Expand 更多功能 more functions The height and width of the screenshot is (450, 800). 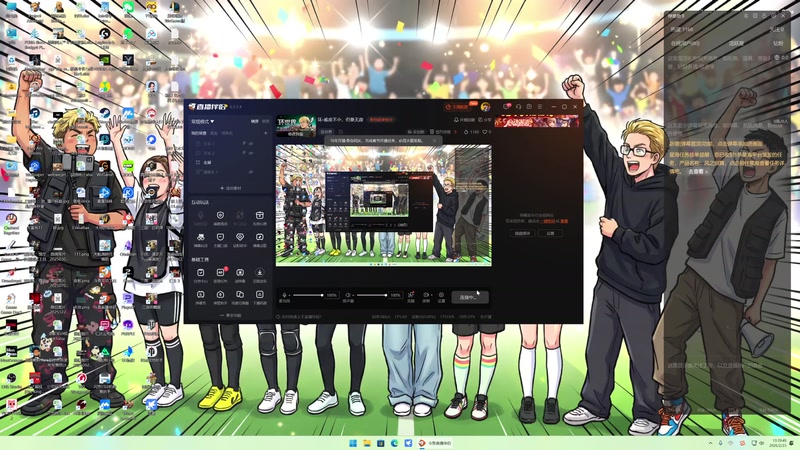230,316
